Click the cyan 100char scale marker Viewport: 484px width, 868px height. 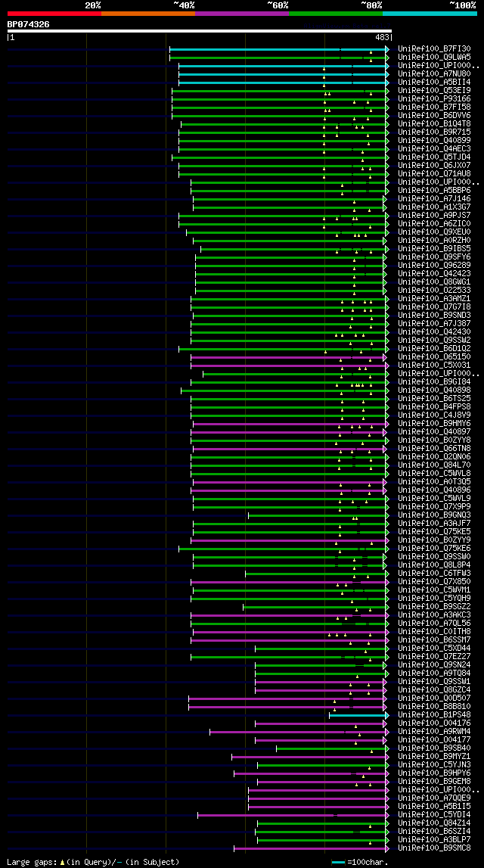pos(338,863)
